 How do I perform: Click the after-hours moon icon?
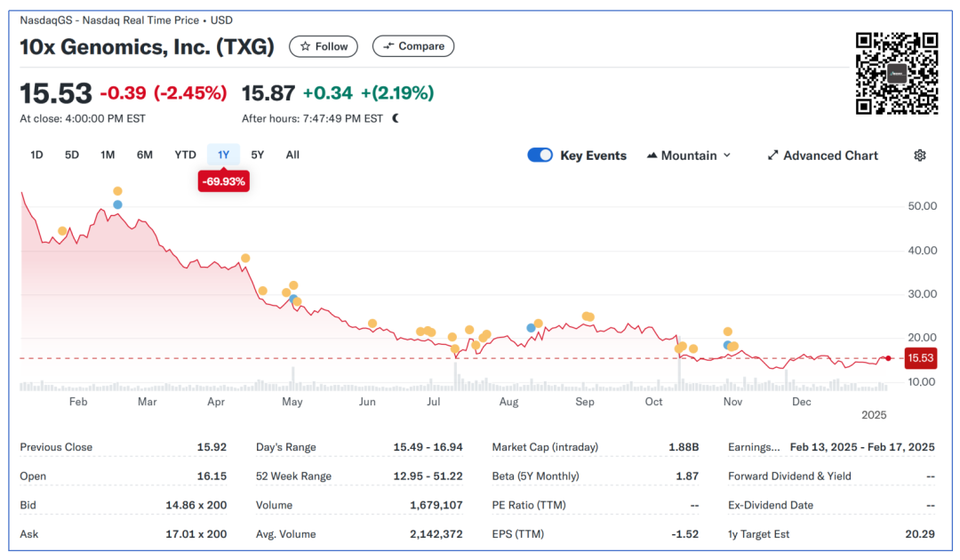tap(396, 118)
